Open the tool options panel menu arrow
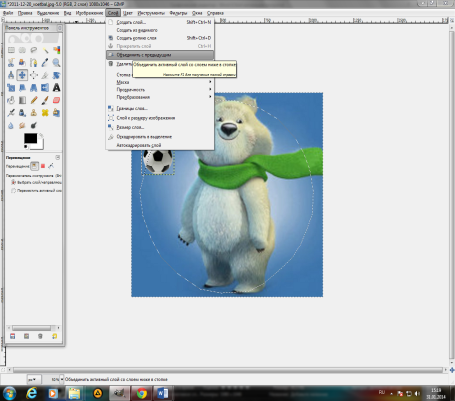The width and height of the screenshot is (455, 401). [x=58, y=157]
